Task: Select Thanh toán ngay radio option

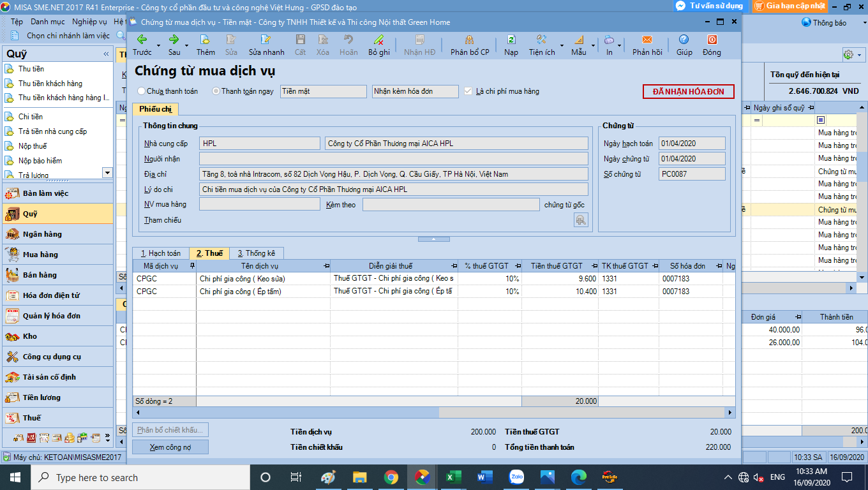Action: tap(216, 91)
